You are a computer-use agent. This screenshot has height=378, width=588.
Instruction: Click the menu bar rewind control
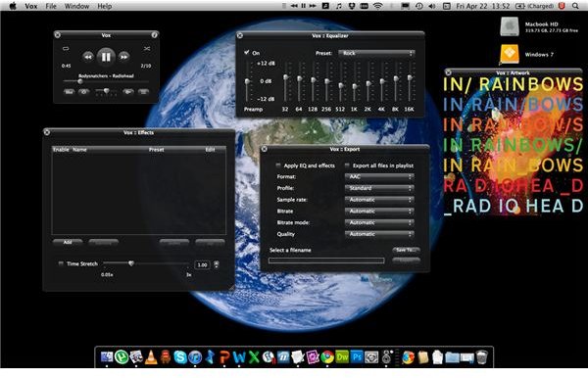pyautogui.click(x=294, y=6)
